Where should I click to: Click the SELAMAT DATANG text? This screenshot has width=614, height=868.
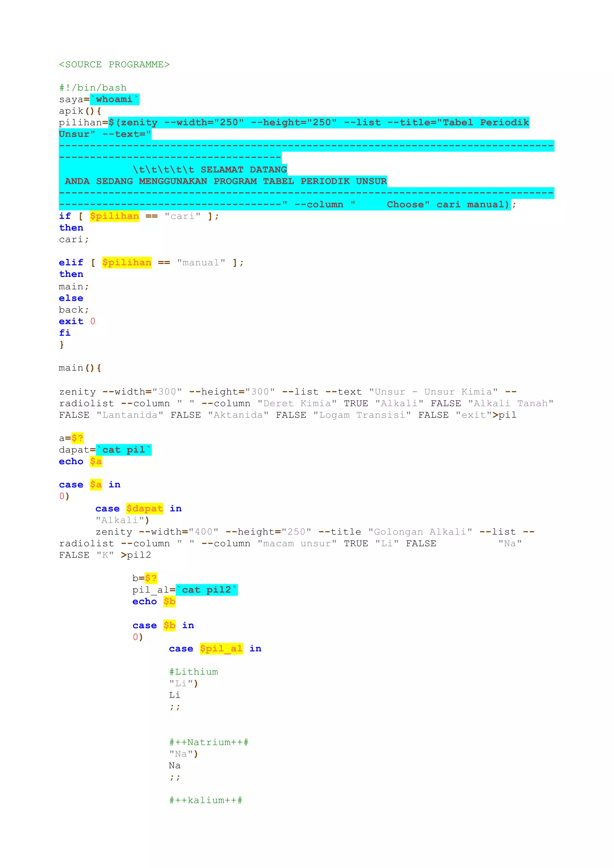244,169
